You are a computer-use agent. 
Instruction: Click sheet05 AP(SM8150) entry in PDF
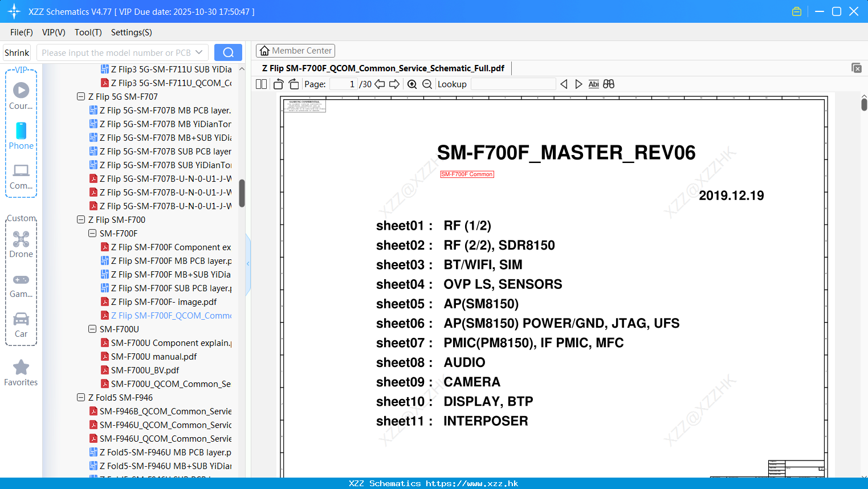click(x=447, y=304)
